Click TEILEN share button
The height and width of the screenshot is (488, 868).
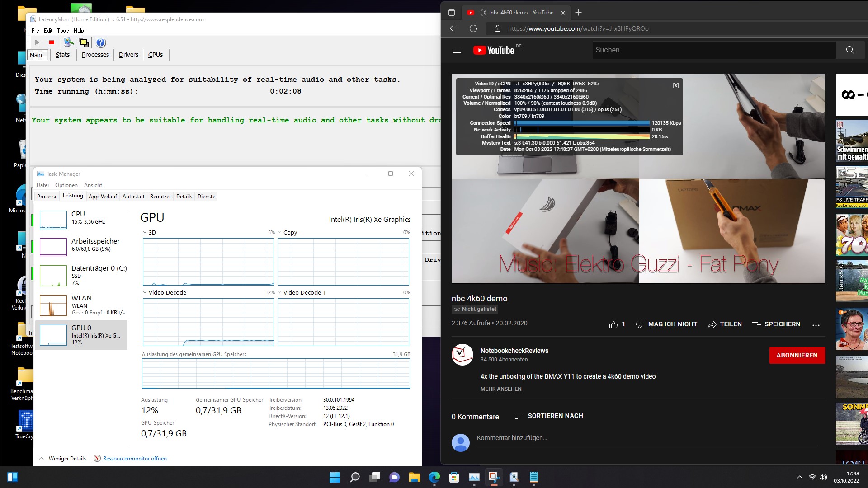(x=724, y=324)
